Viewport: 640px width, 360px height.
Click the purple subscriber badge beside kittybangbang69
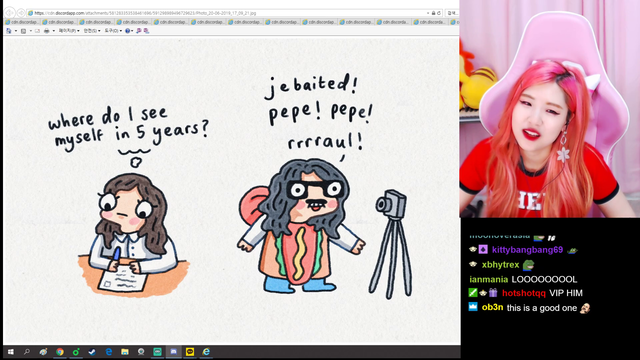[x=483, y=249]
